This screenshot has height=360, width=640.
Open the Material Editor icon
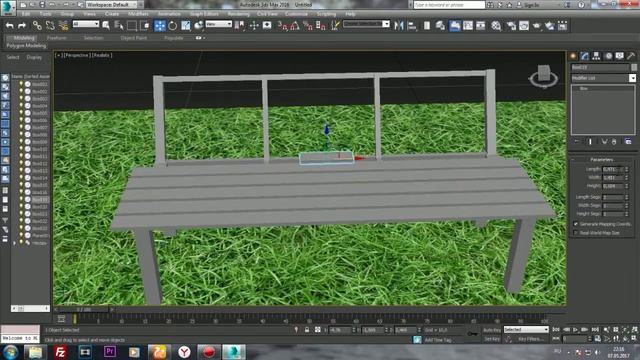click(x=496, y=26)
